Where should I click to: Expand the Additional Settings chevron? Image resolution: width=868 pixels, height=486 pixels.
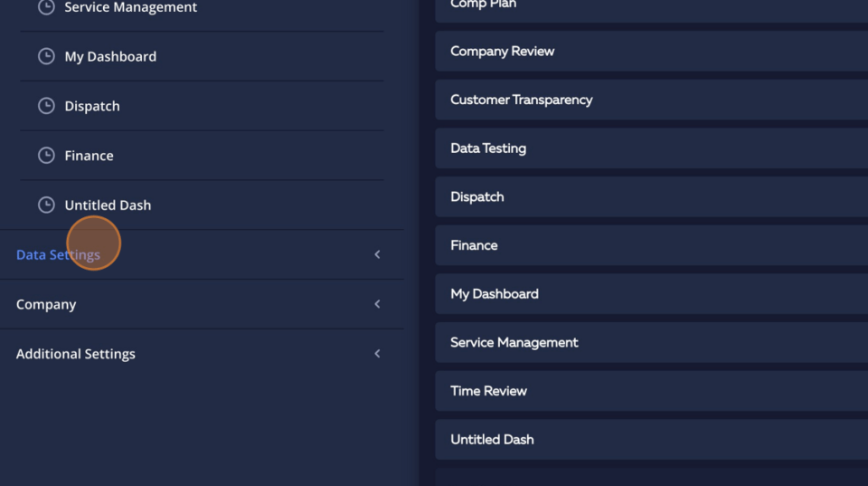pos(377,354)
